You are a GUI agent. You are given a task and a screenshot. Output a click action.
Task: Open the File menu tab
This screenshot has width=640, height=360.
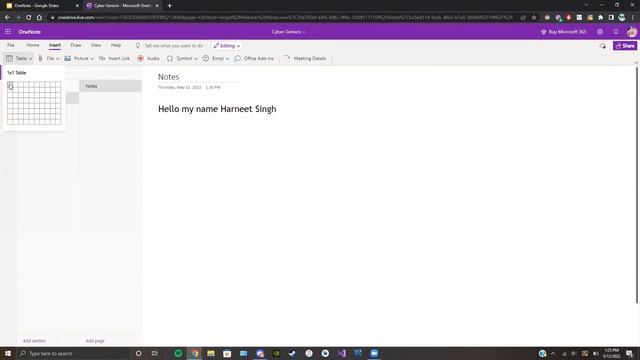[11, 45]
